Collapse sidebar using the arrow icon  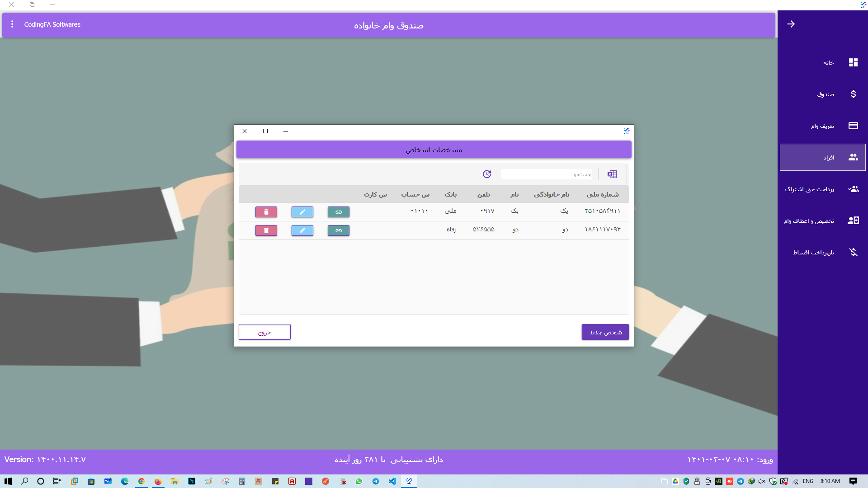point(791,24)
